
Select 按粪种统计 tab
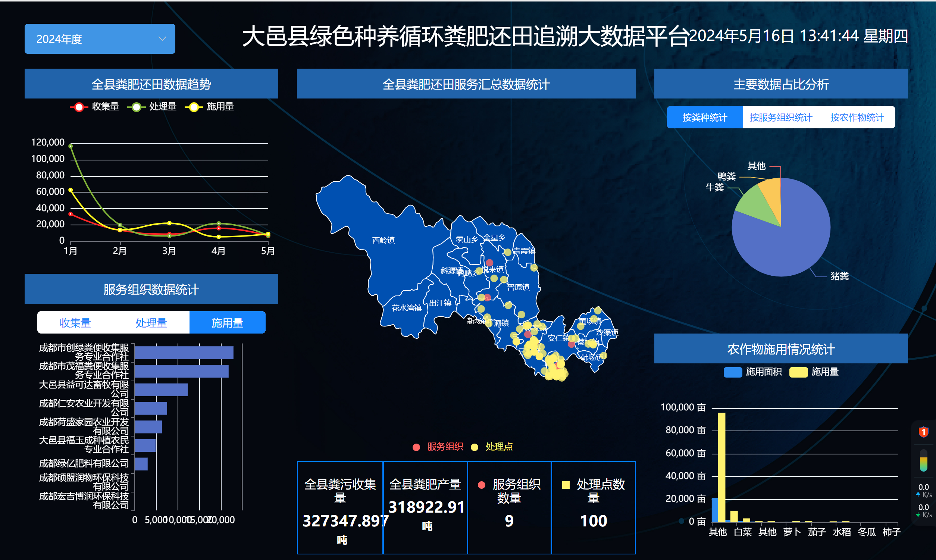pos(705,118)
